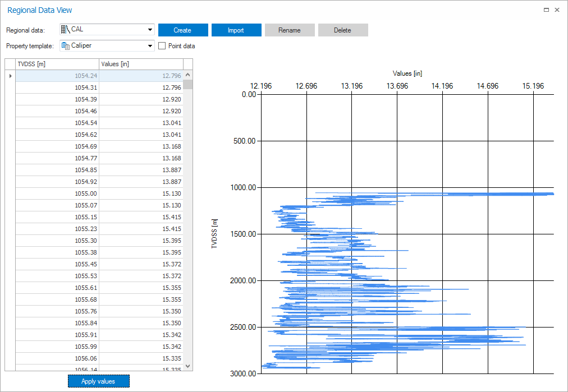Click the Values [in] column header
Image resolution: width=568 pixels, height=392 pixels.
point(141,64)
